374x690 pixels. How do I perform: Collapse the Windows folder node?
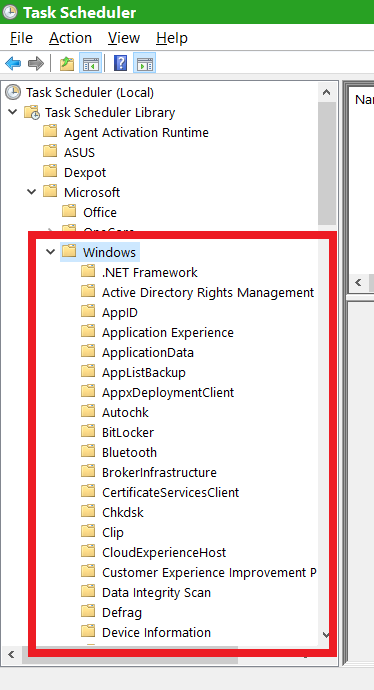(x=51, y=252)
